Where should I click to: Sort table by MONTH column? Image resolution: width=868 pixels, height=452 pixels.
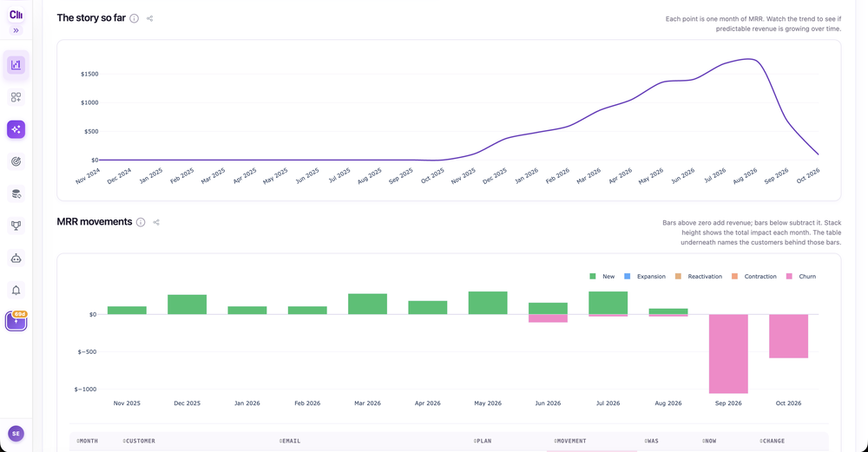click(x=87, y=441)
